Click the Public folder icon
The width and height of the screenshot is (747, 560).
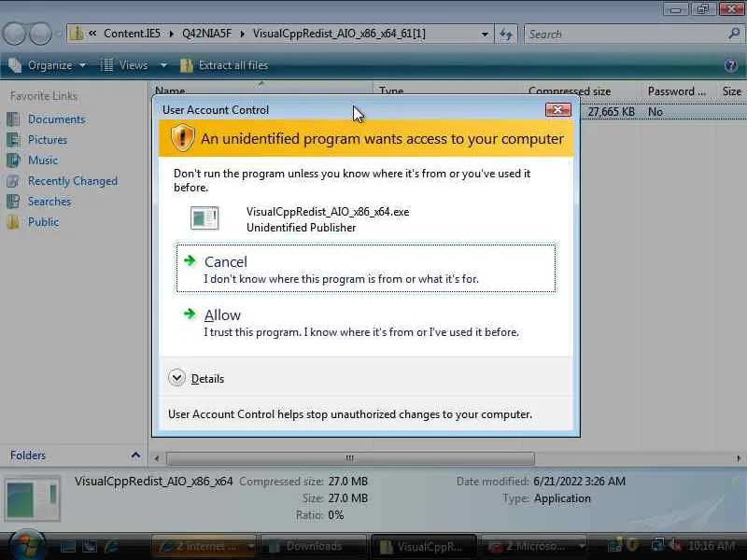click(x=13, y=222)
